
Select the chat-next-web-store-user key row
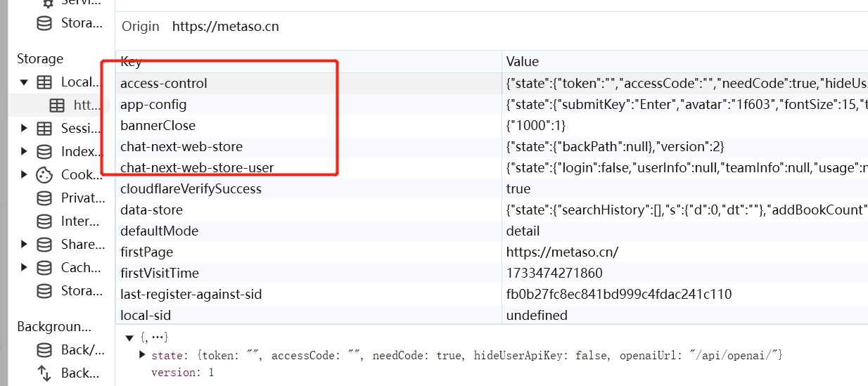pos(491,167)
